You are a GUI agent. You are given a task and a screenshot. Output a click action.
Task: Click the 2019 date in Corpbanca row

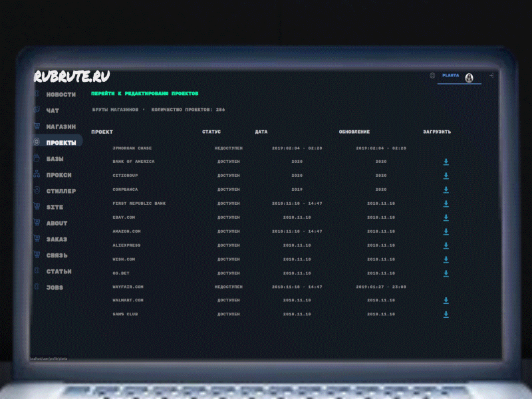297,190
